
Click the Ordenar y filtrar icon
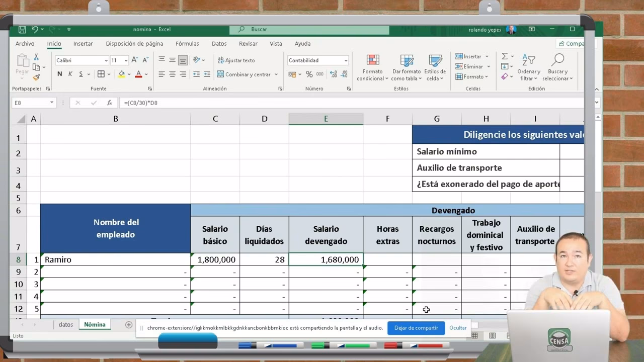(x=528, y=67)
